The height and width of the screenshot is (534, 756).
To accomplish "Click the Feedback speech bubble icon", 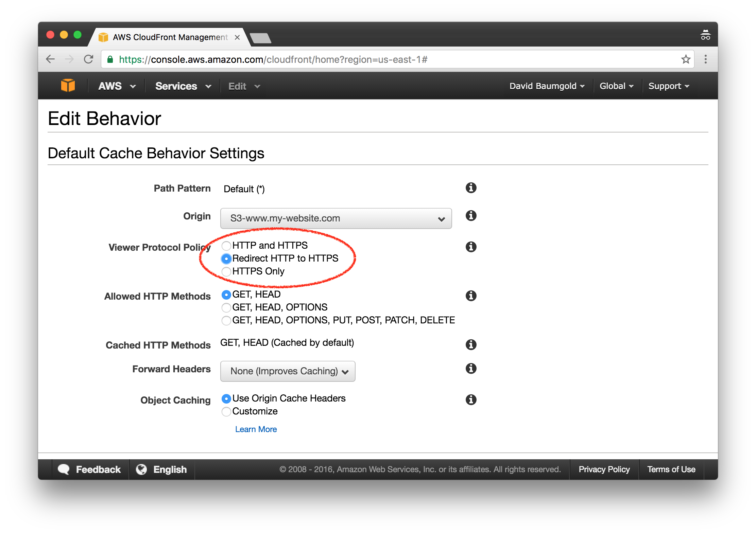I will coord(64,469).
